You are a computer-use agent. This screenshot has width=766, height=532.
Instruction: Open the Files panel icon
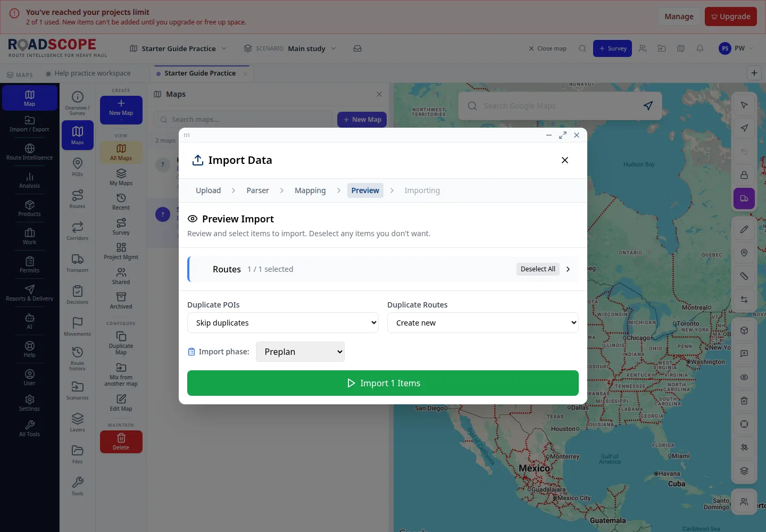point(78,454)
